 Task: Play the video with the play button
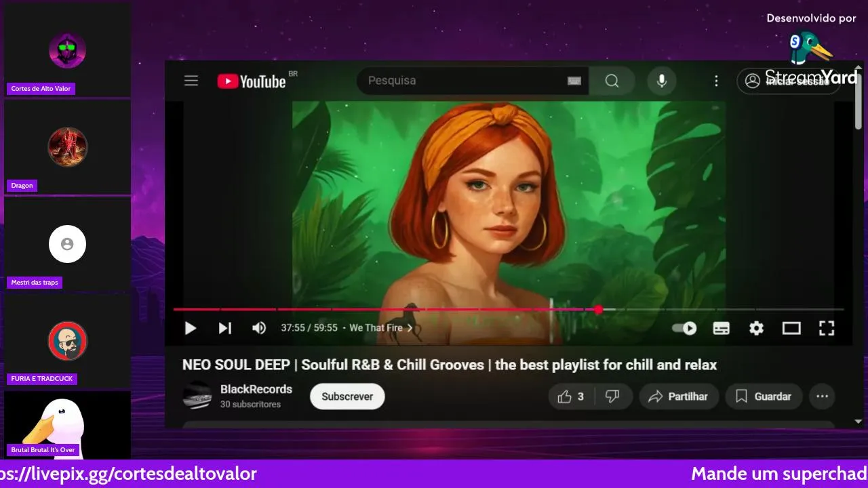pyautogui.click(x=191, y=328)
